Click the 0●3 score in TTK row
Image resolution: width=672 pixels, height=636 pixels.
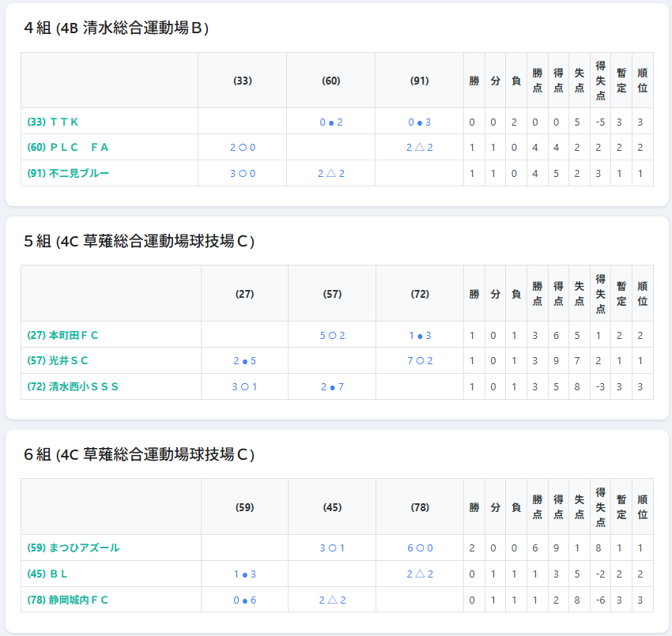point(419,122)
